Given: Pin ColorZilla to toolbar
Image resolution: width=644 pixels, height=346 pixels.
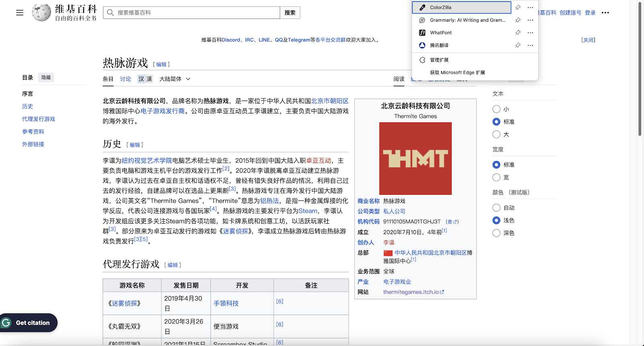Looking at the screenshot, I should [x=518, y=7].
